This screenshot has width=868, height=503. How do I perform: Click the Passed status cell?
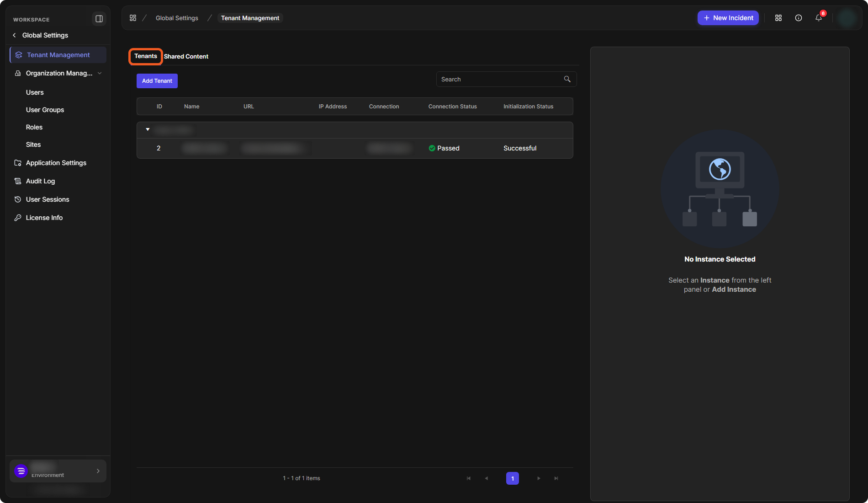coord(444,148)
